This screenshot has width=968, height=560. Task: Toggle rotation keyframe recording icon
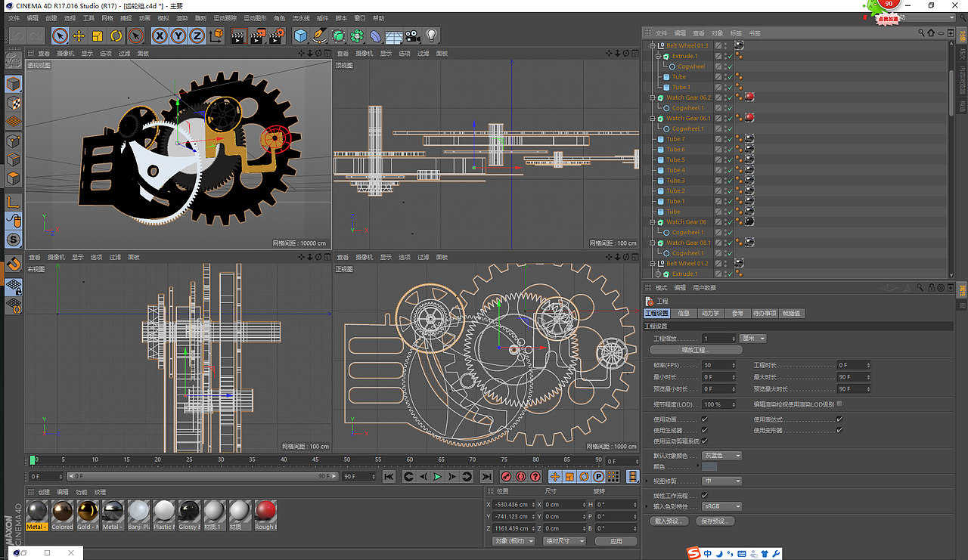584,477
